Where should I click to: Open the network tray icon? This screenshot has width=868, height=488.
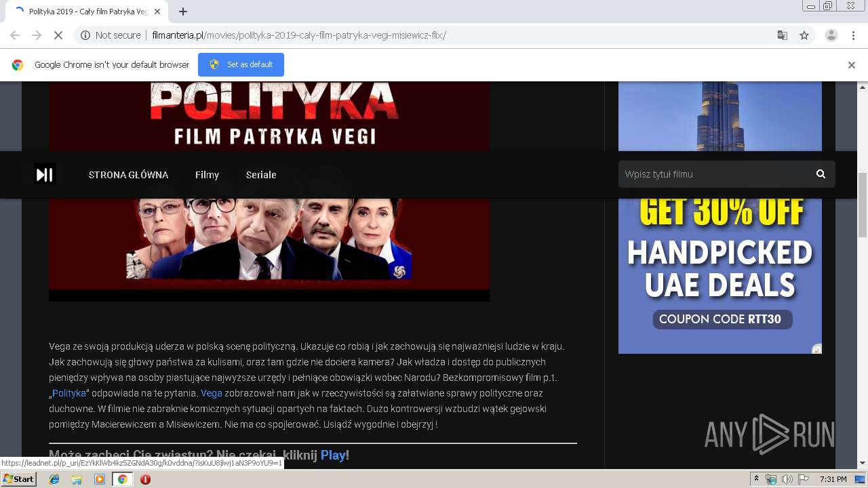click(x=771, y=479)
